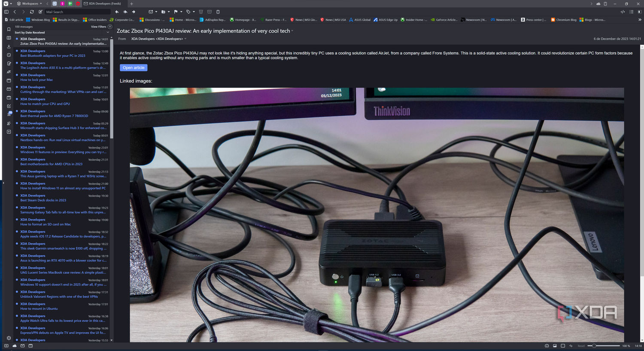This screenshot has width=644, height=351.
Task: Open the Notes panel in the sidebar
Action: point(9,64)
